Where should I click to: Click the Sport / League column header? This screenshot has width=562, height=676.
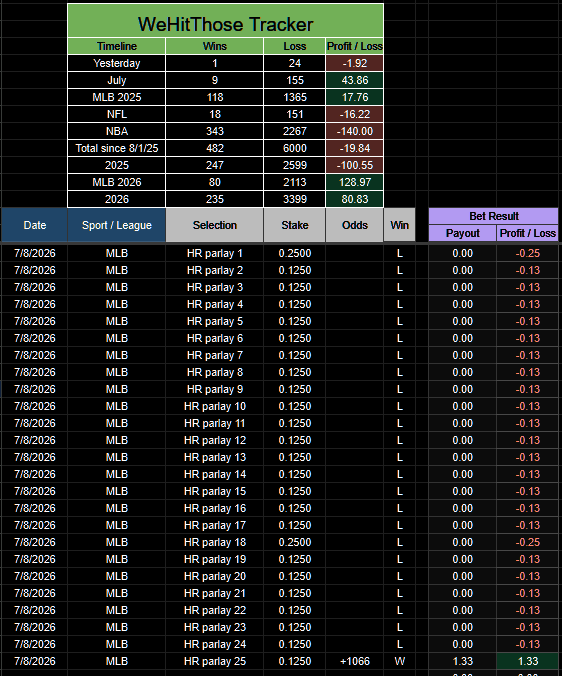click(116, 225)
